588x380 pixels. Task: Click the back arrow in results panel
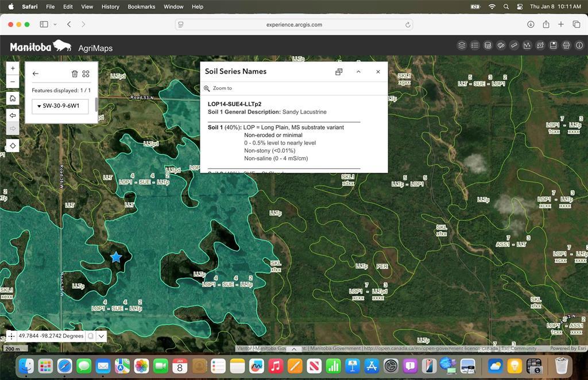tap(36, 73)
